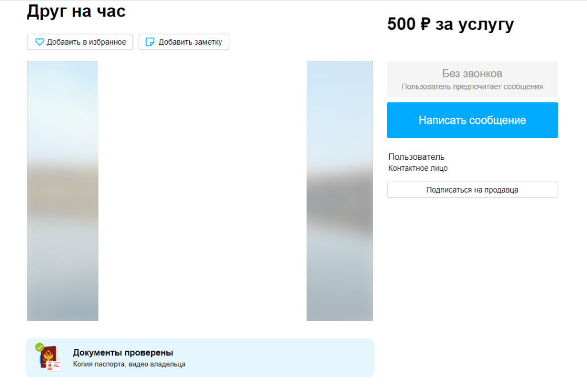Click the left blurred photo strip
The image size is (587, 392).
tap(62, 191)
